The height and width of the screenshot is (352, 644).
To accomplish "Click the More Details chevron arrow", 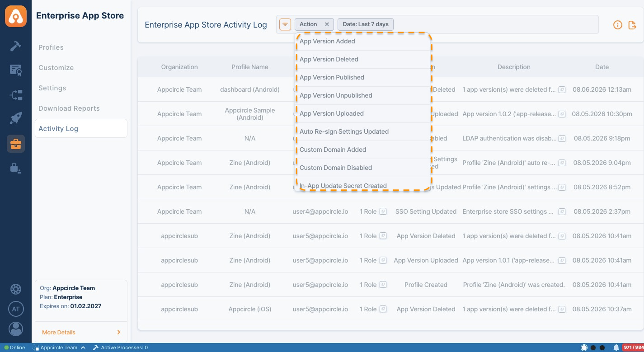I will 119,332.
